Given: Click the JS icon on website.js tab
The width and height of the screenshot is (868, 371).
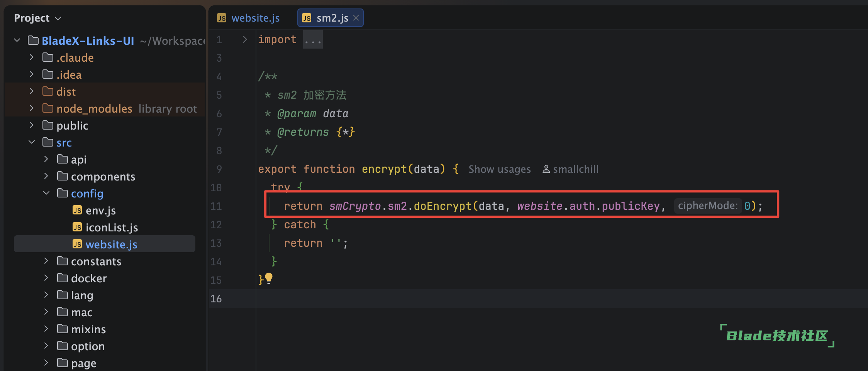Looking at the screenshot, I should (x=222, y=18).
